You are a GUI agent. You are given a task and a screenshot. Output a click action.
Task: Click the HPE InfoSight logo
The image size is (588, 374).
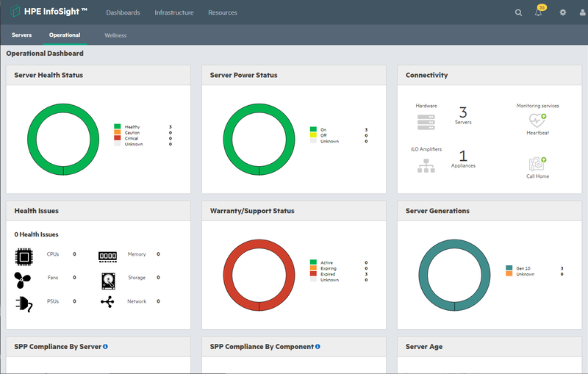click(x=49, y=12)
